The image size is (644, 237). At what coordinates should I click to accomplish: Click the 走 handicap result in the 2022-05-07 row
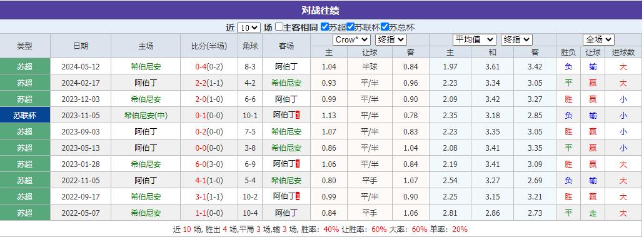coord(593,213)
